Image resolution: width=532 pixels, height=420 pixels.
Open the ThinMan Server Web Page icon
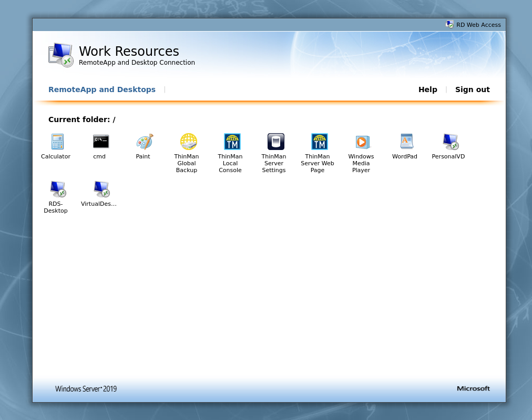tap(319, 142)
